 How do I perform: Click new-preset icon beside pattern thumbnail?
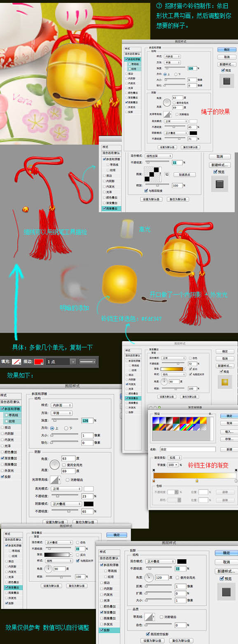click(x=167, y=175)
